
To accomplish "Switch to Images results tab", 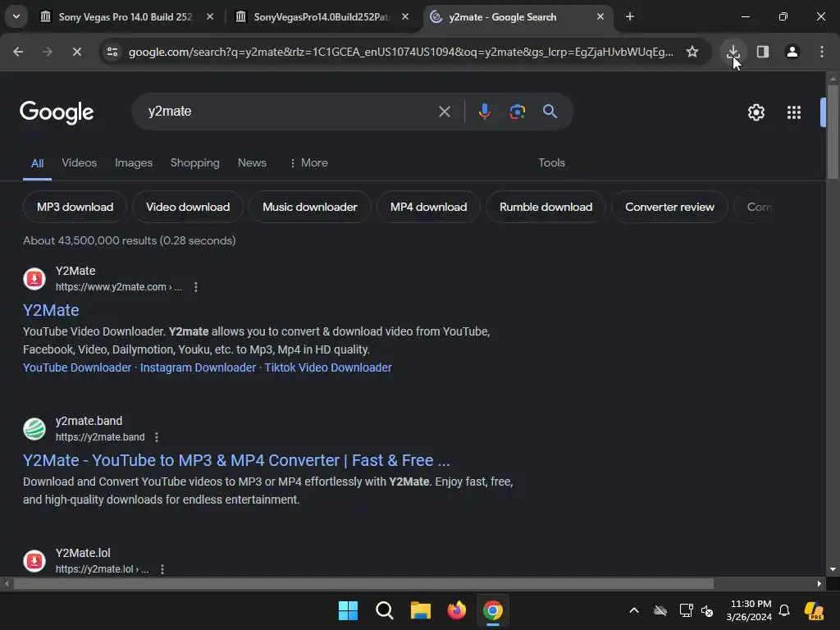I will 134,163.
